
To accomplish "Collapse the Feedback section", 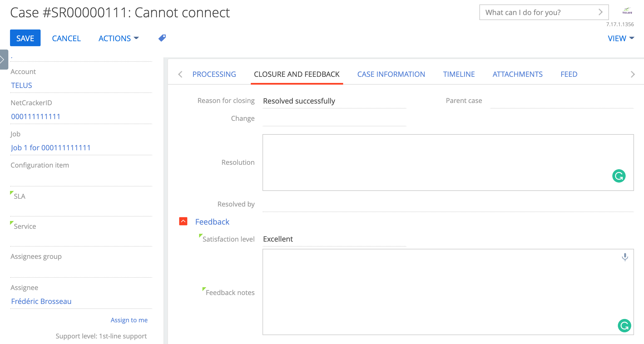I will pyautogui.click(x=183, y=221).
